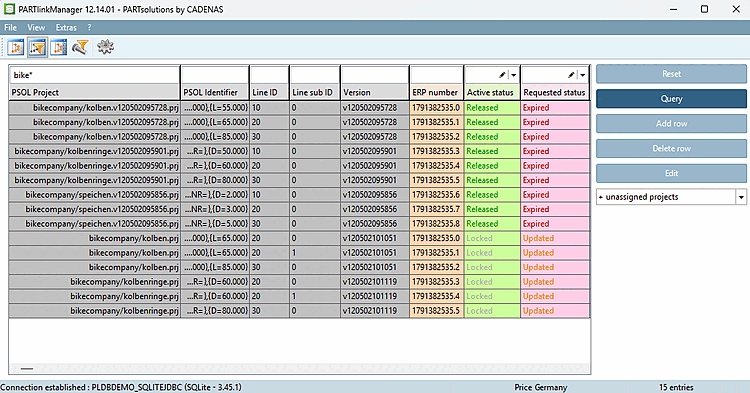Click the Line sub ID column header
The width and height of the screenshot is (750, 393).
click(315, 92)
